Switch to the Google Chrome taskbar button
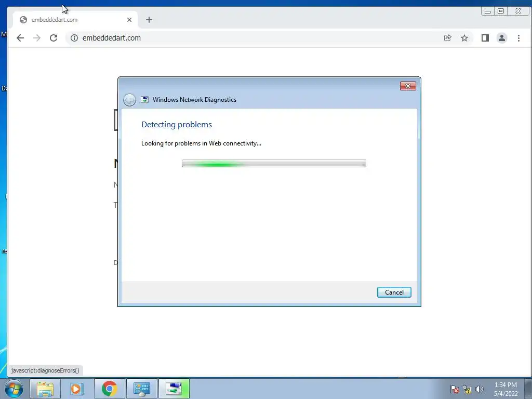 tap(109, 389)
